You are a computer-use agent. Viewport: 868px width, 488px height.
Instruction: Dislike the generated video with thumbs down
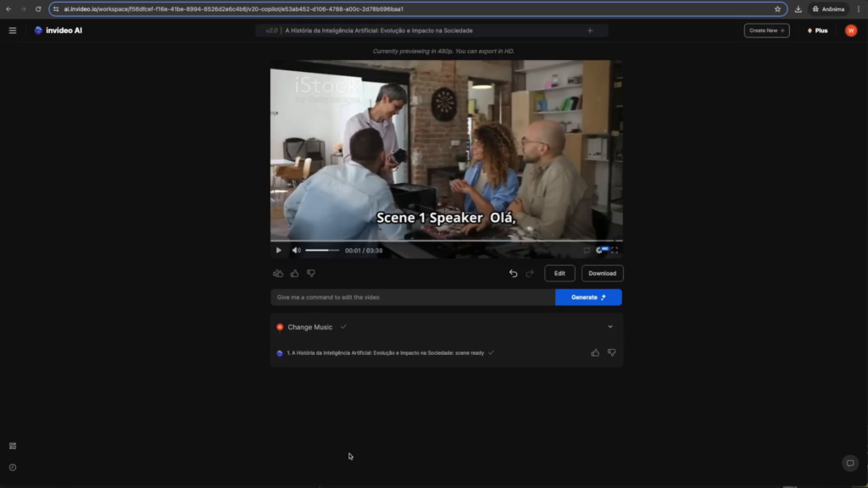pyautogui.click(x=311, y=274)
